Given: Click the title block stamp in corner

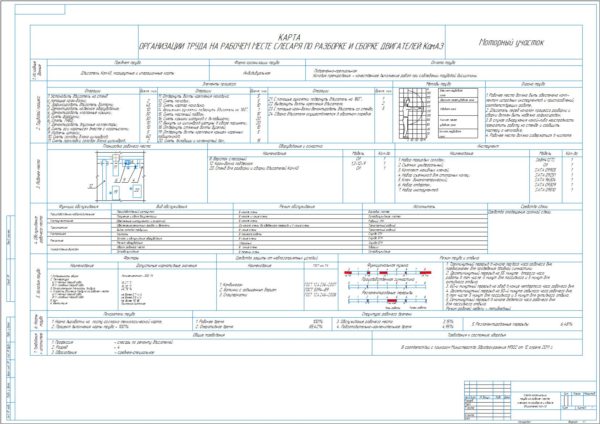Looking at the screenshot, I should (x=530, y=400).
